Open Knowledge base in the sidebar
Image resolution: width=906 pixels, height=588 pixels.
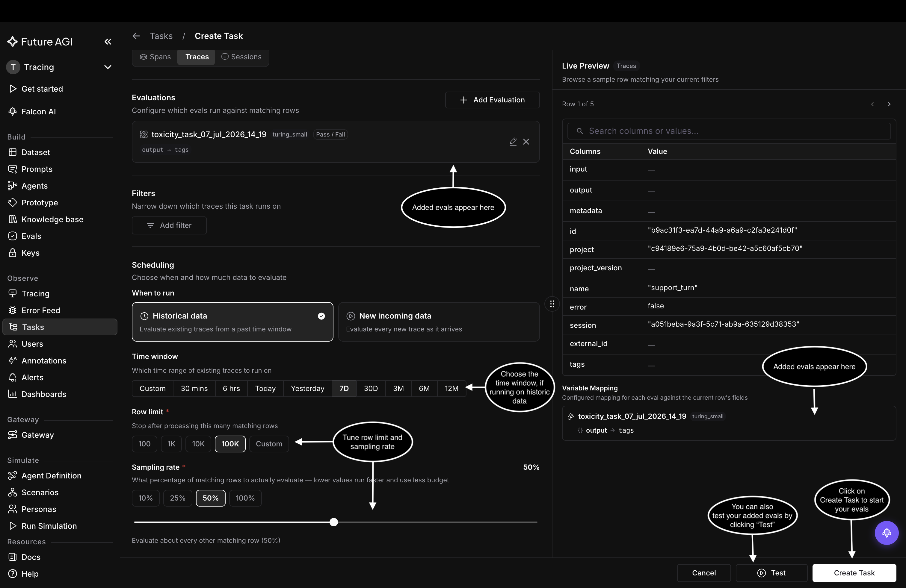60,219
